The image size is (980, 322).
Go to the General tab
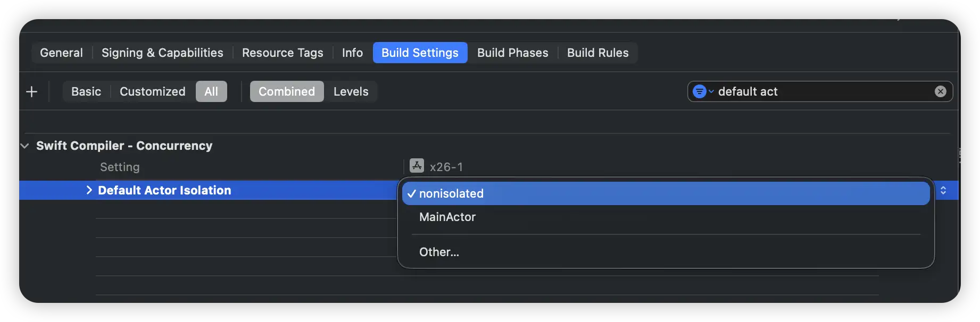61,53
